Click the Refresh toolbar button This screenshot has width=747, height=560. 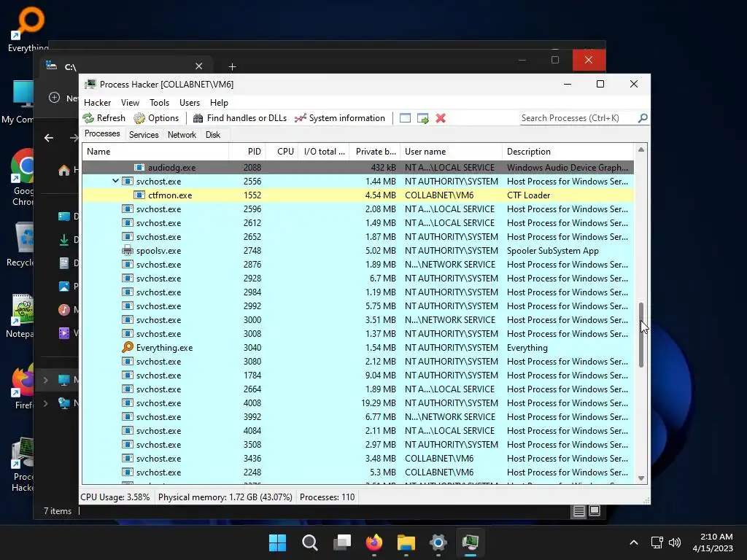click(104, 118)
